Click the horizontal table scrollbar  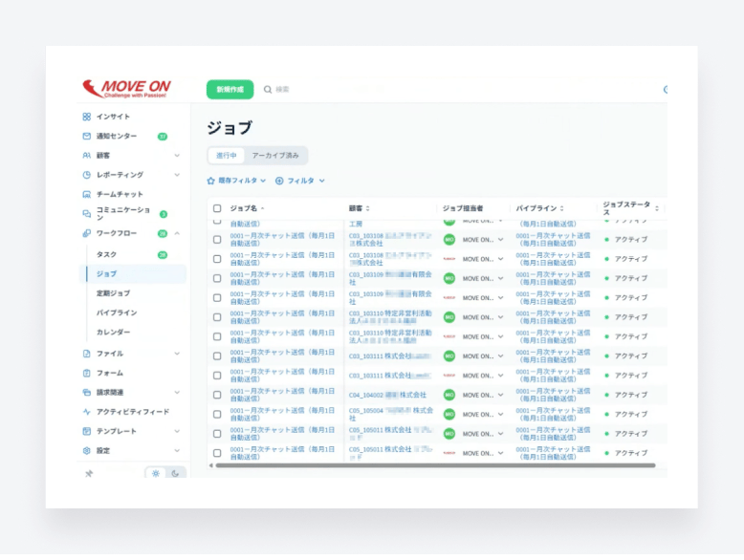pos(435,465)
